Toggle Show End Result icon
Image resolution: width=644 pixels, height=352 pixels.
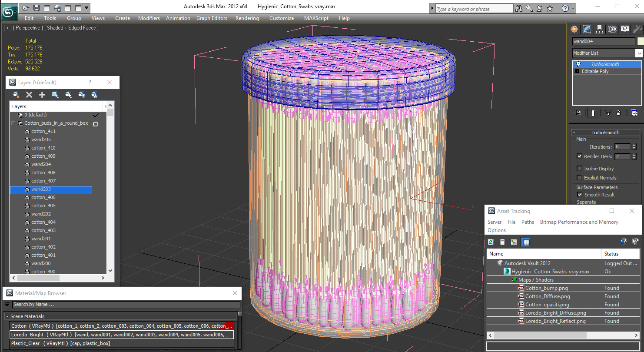click(593, 113)
